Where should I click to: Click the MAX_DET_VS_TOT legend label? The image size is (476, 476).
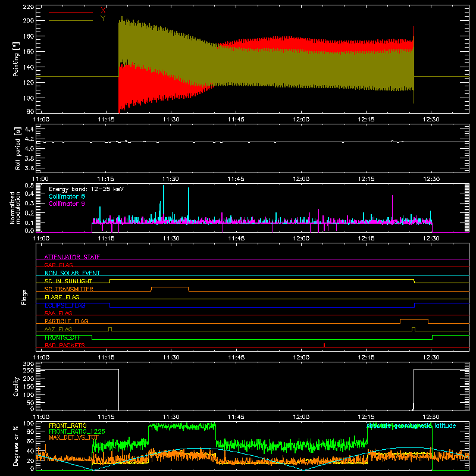pos(74,437)
